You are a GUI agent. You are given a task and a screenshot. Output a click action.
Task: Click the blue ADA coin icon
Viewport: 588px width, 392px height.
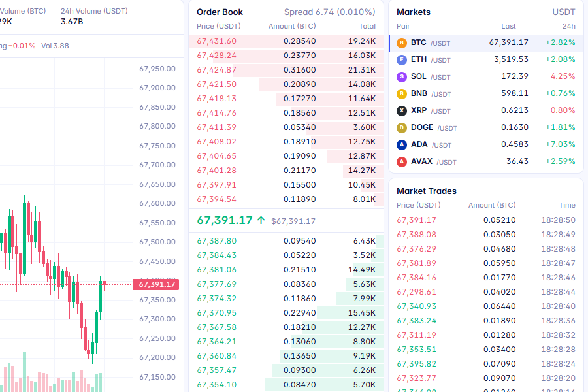pos(402,145)
